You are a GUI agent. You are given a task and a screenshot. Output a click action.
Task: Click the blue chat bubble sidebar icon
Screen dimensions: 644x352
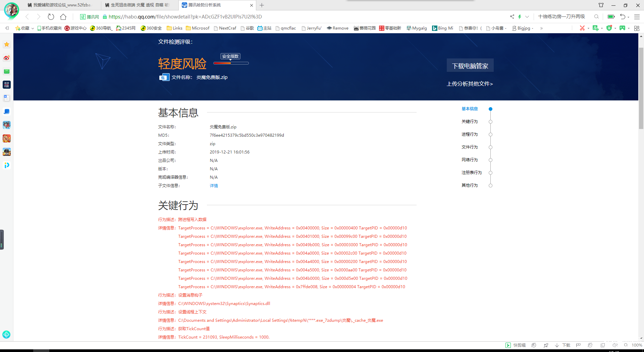[x=7, y=112]
